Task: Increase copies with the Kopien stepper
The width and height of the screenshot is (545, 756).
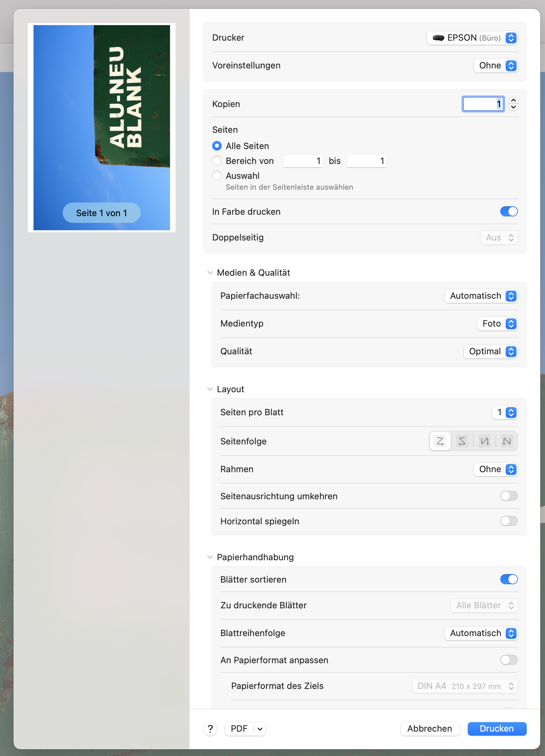Action: pyautogui.click(x=513, y=101)
